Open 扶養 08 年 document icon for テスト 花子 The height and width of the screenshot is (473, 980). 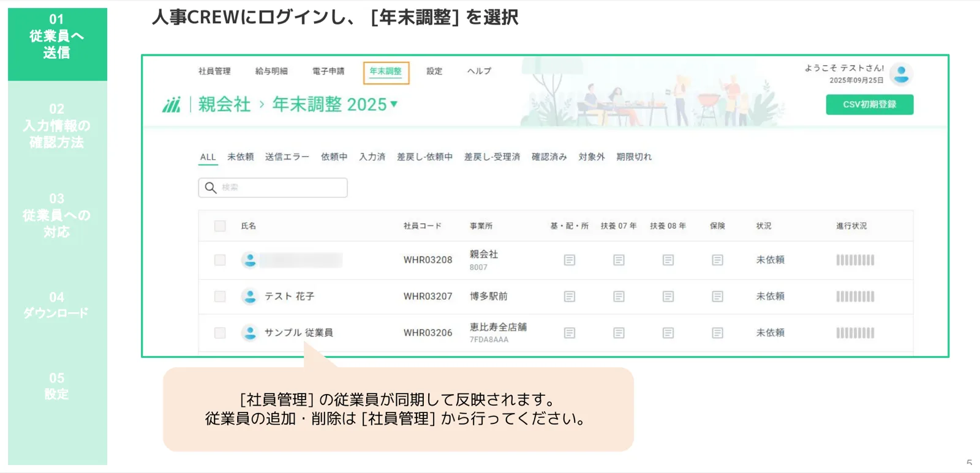tap(668, 296)
